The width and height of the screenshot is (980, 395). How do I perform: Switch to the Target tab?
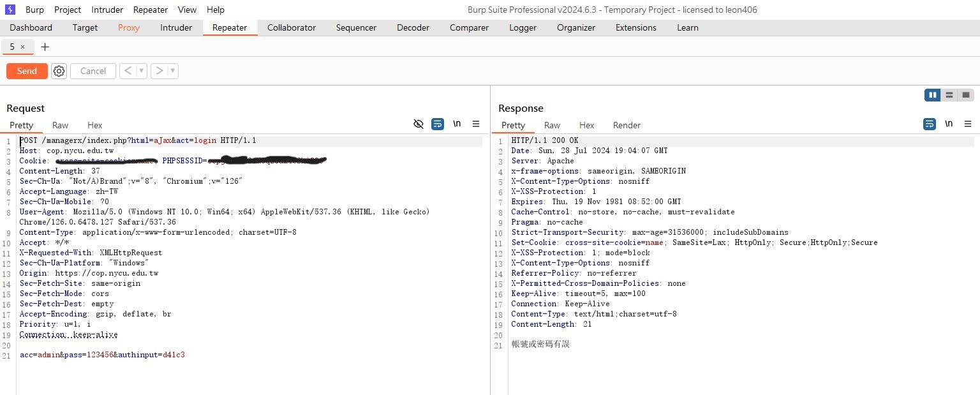tap(85, 27)
